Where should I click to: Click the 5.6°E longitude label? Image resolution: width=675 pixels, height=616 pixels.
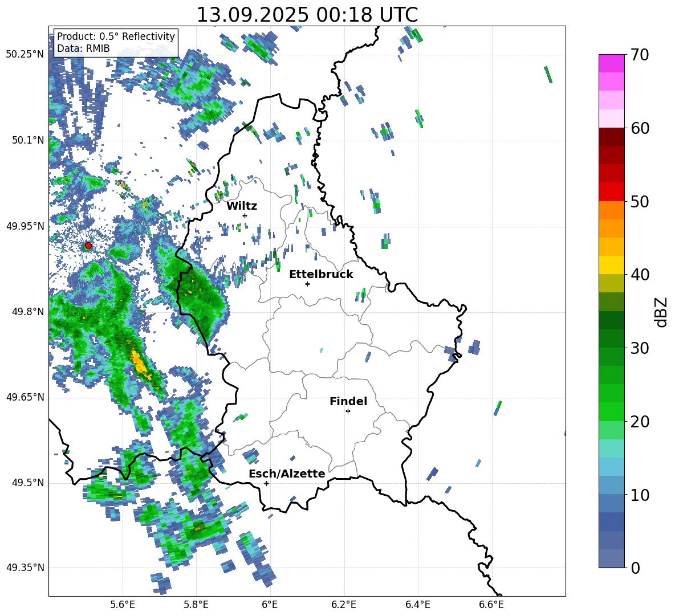[123, 605]
